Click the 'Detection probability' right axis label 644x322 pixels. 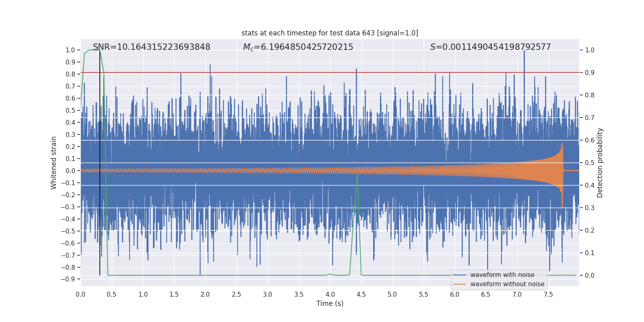point(600,163)
